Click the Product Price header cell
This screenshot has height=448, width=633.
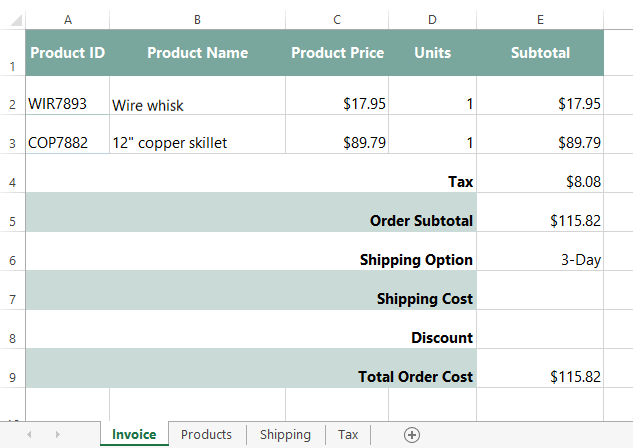337,53
